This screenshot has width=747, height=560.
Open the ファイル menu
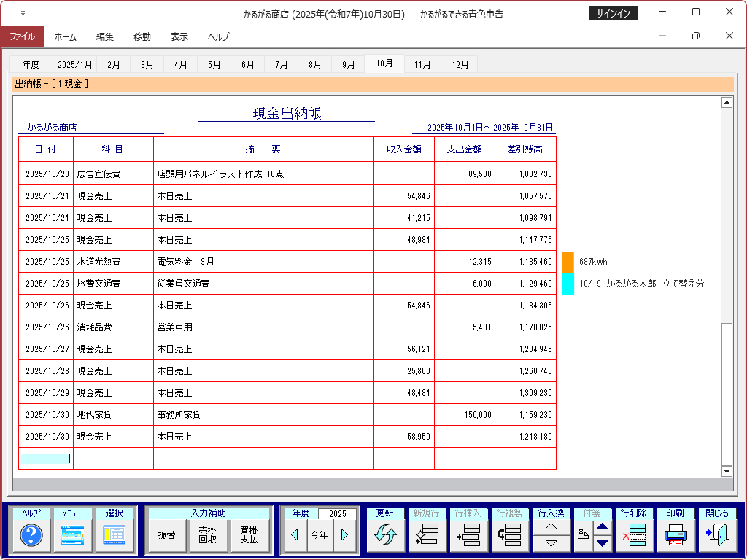point(22,36)
